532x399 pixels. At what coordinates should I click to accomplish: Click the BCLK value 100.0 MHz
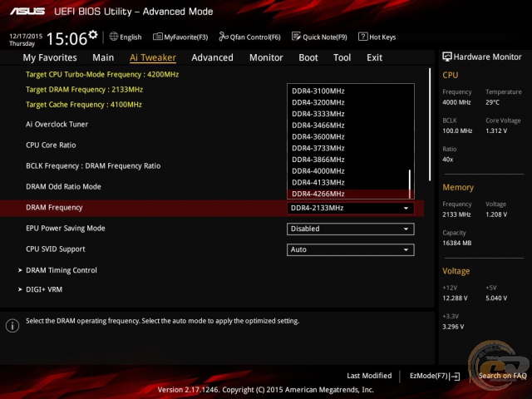tap(457, 131)
